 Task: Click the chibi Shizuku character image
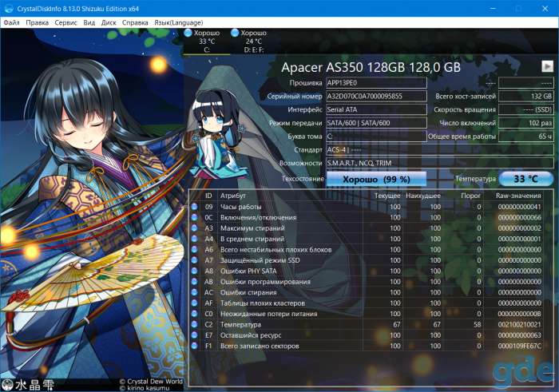pyautogui.click(x=216, y=133)
